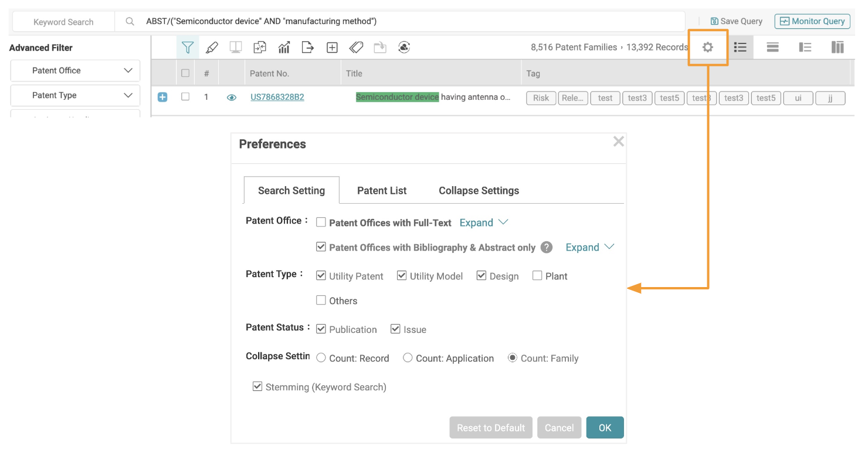Click the truncated Rele... tag
The image size is (868, 452).
[x=573, y=98]
